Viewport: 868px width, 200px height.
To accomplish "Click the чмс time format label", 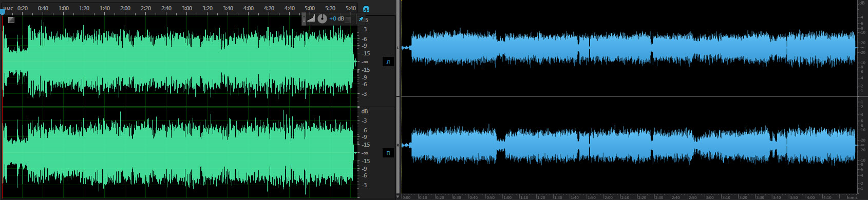I will (x=8, y=8).
